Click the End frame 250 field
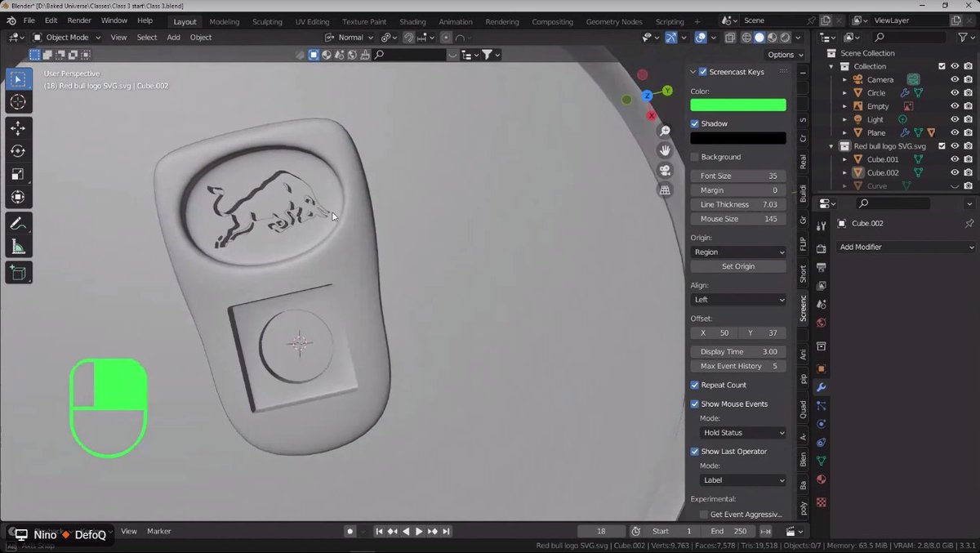Screen dimensions: 980x553 (x=730, y=532)
